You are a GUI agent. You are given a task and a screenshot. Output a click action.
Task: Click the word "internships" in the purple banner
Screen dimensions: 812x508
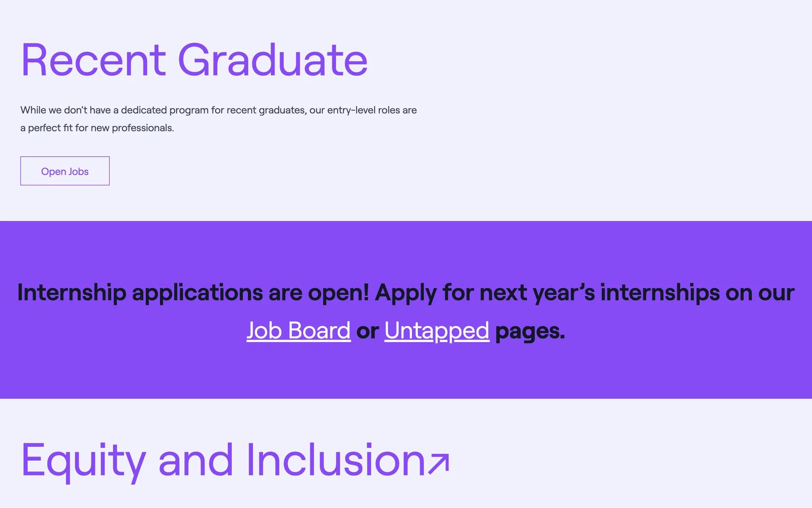coord(660,293)
